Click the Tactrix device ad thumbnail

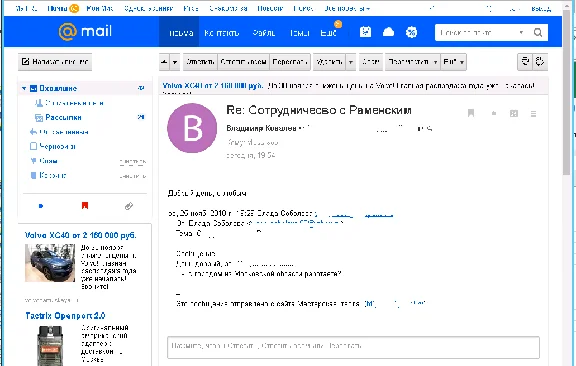click(50, 346)
